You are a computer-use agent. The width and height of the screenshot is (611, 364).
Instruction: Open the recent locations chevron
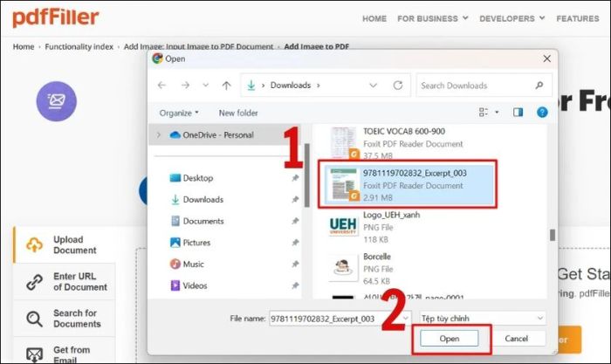tap(206, 85)
